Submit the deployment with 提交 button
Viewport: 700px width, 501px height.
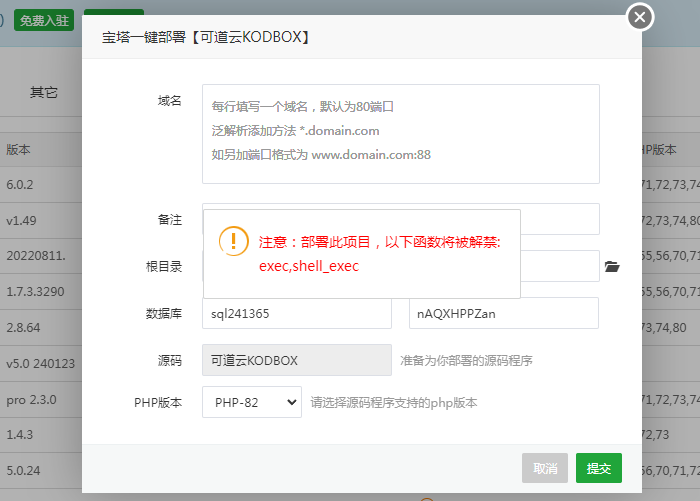point(599,468)
